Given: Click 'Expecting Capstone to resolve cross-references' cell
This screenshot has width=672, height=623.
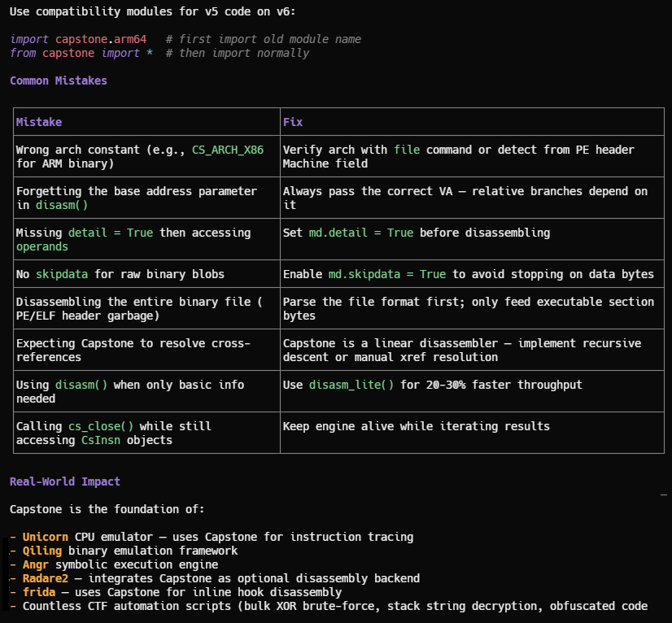Looking at the screenshot, I should 146,350.
